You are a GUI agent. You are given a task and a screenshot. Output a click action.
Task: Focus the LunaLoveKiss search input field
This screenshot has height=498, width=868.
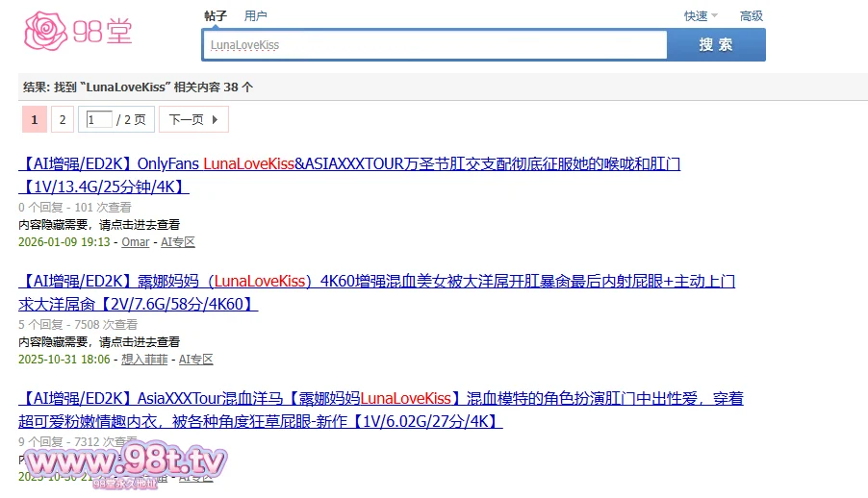[434, 45]
